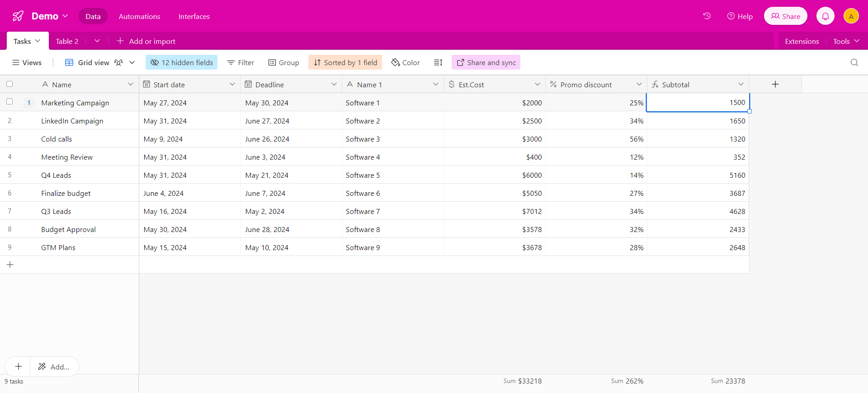Add a new field with plus icon

tap(775, 84)
